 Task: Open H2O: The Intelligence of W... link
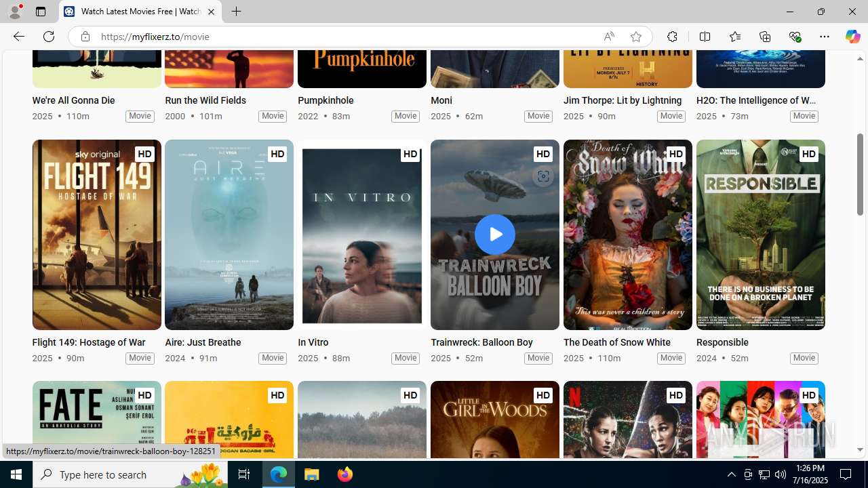(756, 100)
